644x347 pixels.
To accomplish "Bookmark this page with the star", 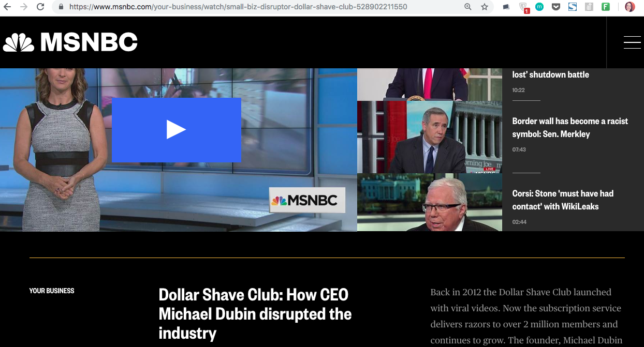I will (485, 7).
